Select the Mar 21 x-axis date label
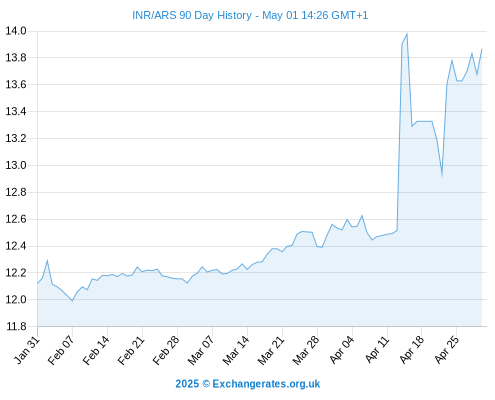Screen dimensions: 495x400 pyautogui.click(x=271, y=350)
